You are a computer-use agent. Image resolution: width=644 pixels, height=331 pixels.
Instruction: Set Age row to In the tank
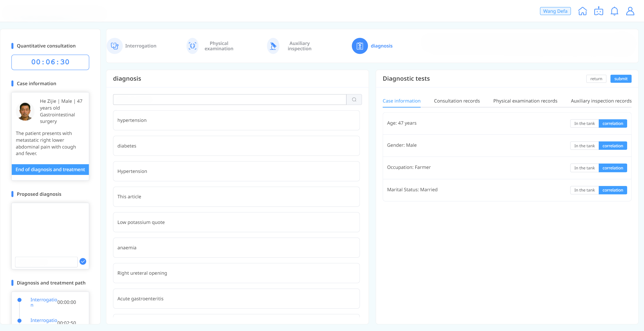point(584,123)
